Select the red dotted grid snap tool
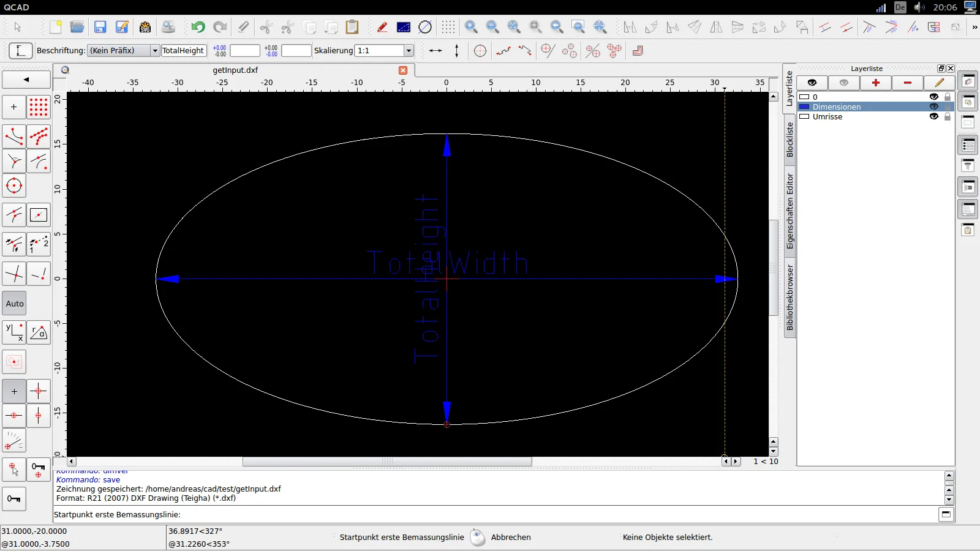This screenshot has width=980, height=551. coord(39,107)
